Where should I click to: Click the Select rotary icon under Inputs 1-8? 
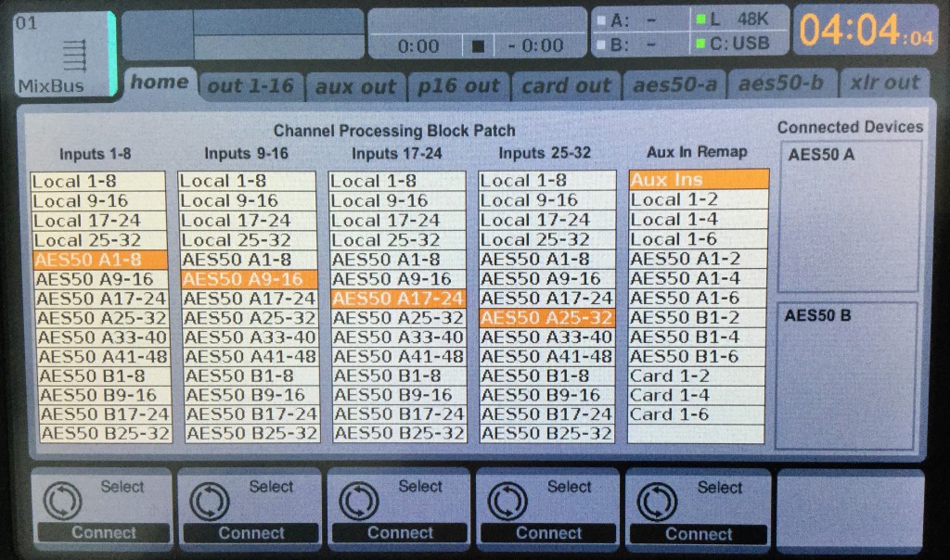62,502
